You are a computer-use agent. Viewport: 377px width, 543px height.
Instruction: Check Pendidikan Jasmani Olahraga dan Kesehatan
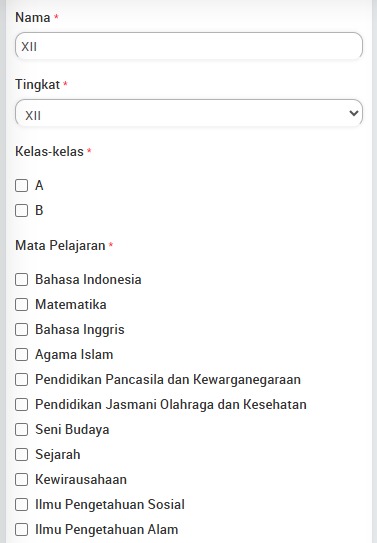[x=21, y=404]
